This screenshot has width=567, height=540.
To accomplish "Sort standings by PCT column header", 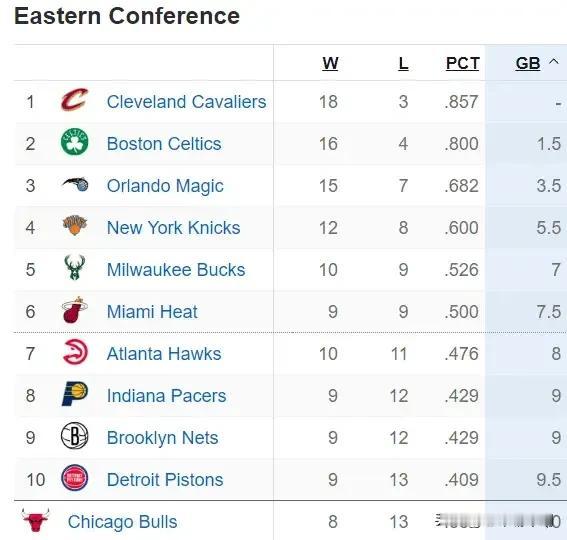I will point(462,63).
